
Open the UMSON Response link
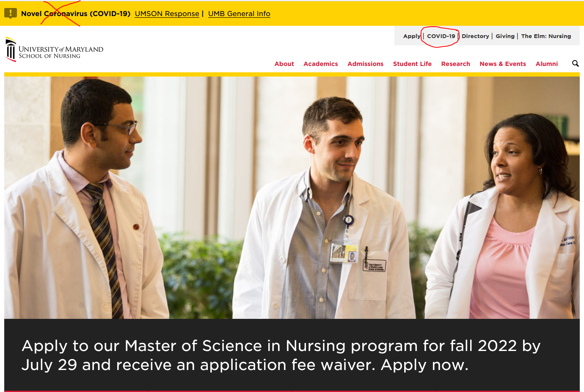167,14
